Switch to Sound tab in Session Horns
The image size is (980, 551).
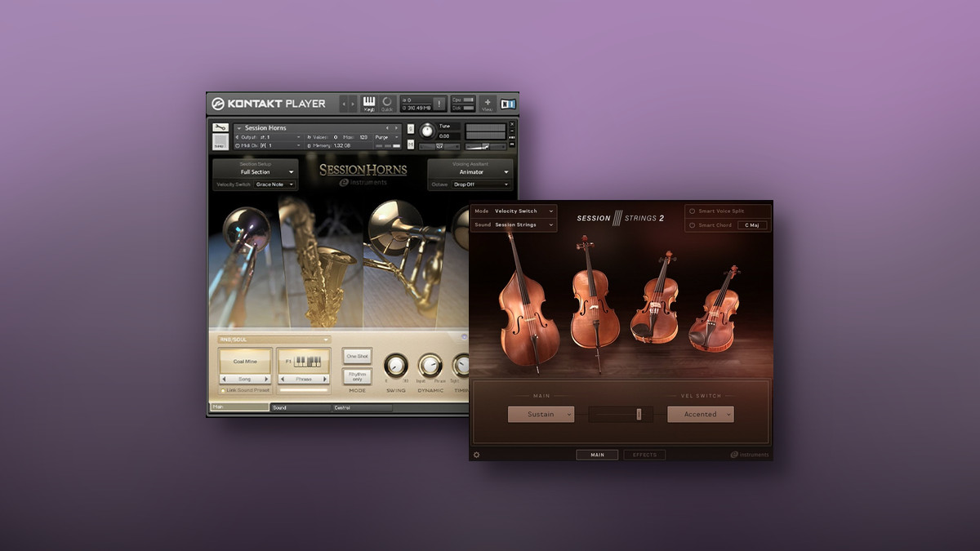click(x=301, y=407)
